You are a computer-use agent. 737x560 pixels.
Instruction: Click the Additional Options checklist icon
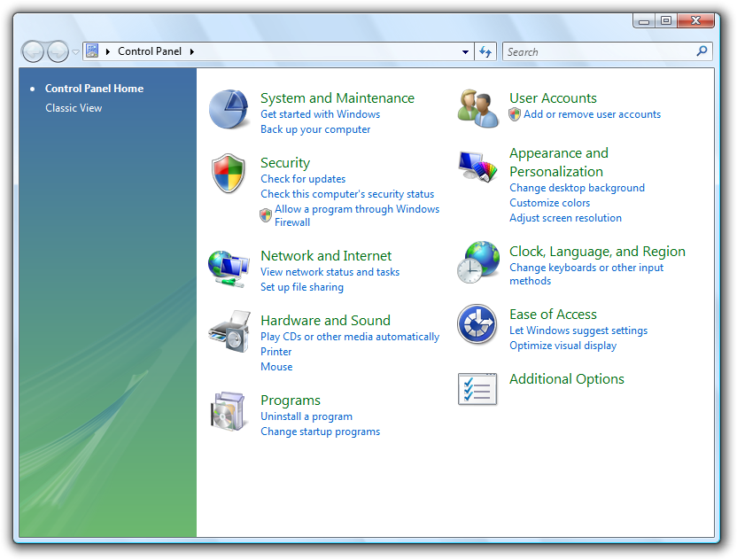tap(478, 389)
